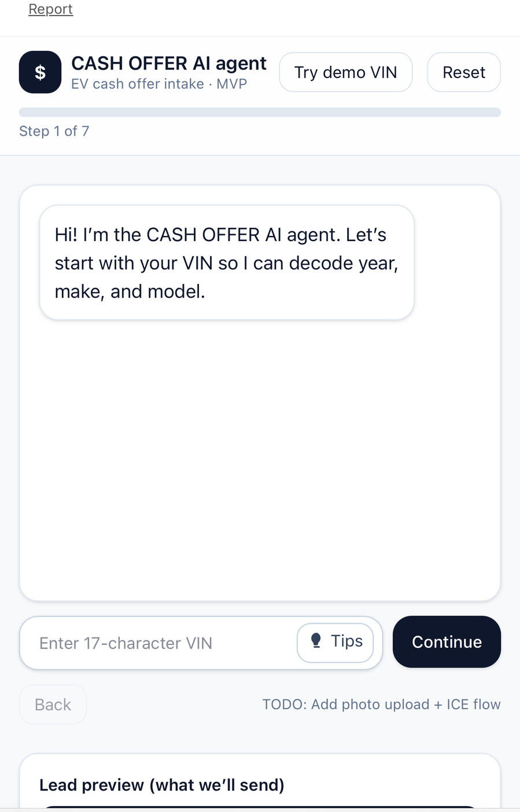Viewport: 520px width, 812px height.
Task: Click the EV cash offer intake subtitle
Action: pos(159,84)
